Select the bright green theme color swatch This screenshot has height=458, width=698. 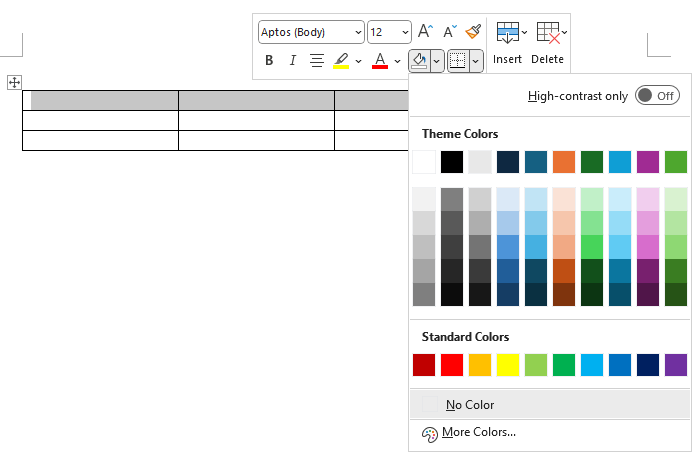pyautogui.click(x=676, y=162)
